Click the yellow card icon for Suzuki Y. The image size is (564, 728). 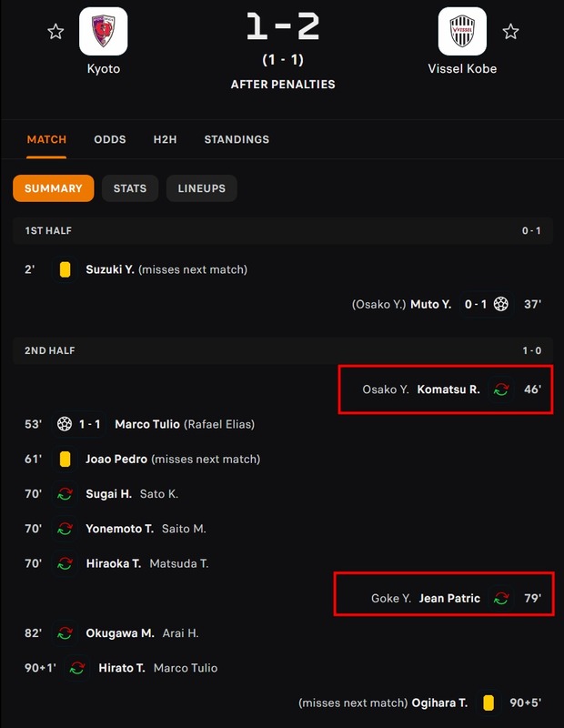pyautogui.click(x=65, y=269)
